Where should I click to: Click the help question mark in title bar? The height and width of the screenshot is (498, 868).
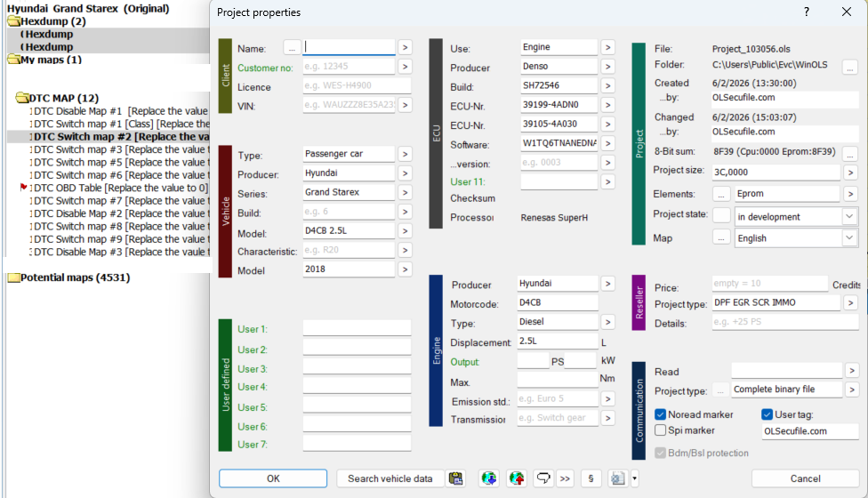[x=807, y=12]
